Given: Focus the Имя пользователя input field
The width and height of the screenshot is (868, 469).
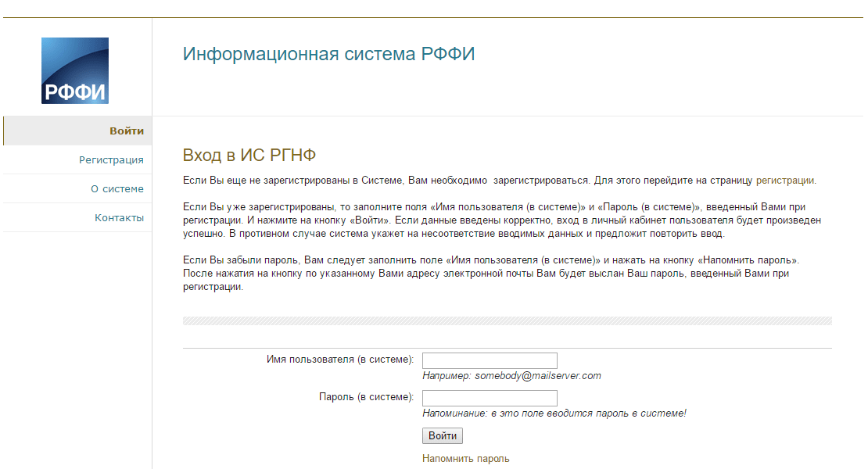Looking at the screenshot, I should point(490,360).
